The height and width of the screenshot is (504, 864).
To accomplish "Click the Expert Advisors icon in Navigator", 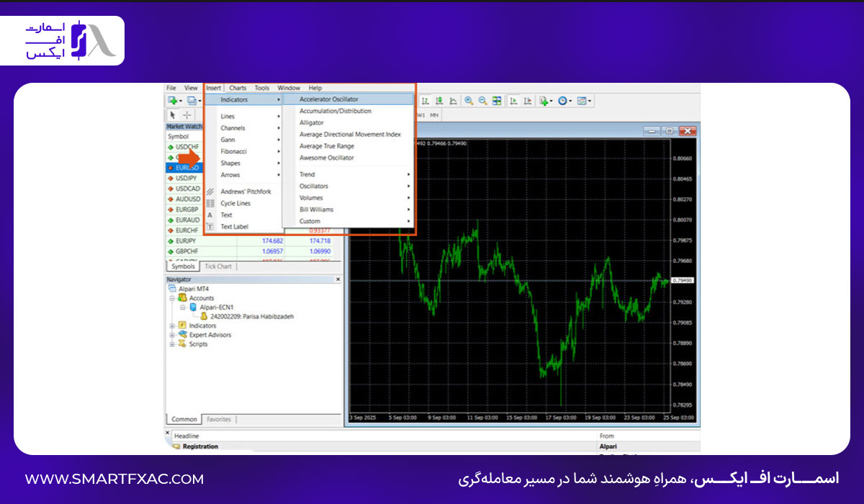I will click(183, 335).
